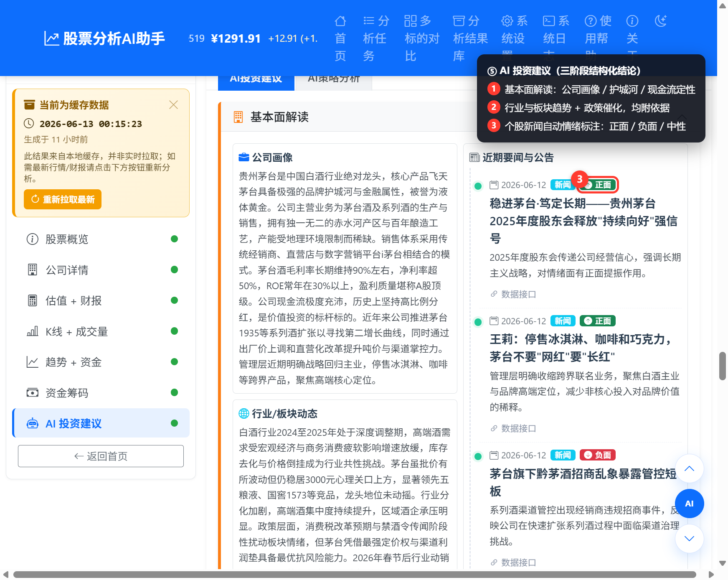Click the orange building icon by 基本面解读
Image resolution: width=728 pixels, height=580 pixels.
[x=238, y=117]
